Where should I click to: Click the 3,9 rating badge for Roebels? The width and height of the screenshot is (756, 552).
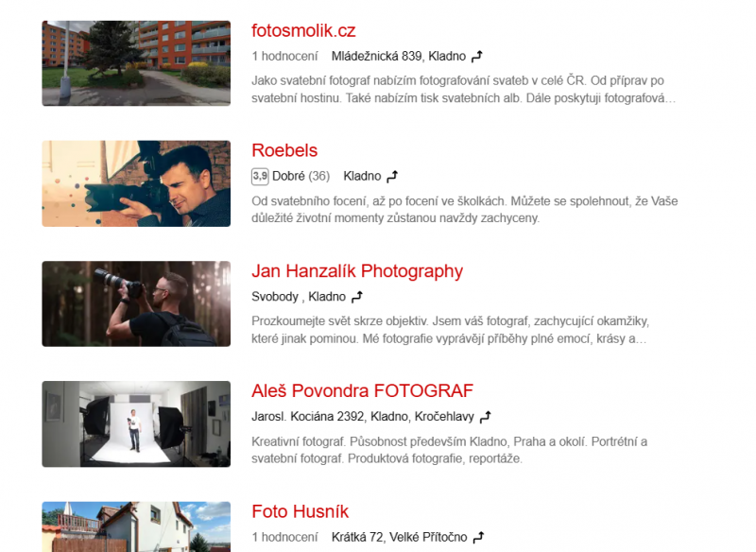260,177
